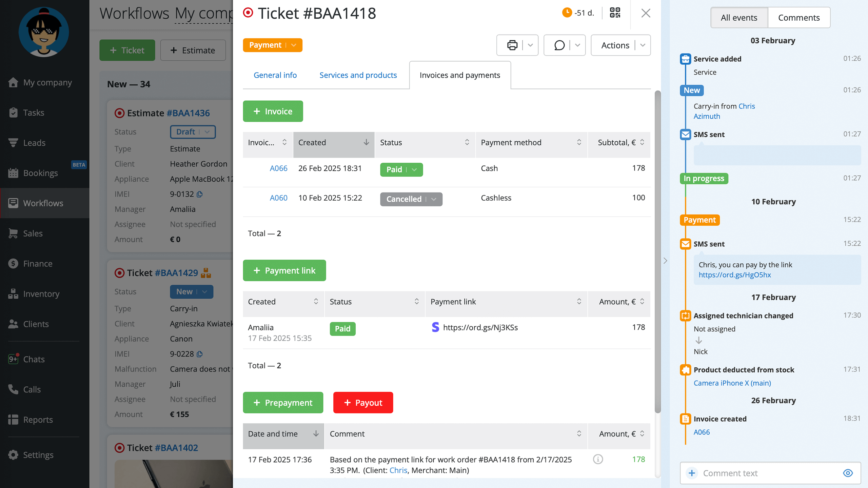The height and width of the screenshot is (488, 868).
Task: Copy the IMEI 9-0228 using copy icon
Action: 199,354
